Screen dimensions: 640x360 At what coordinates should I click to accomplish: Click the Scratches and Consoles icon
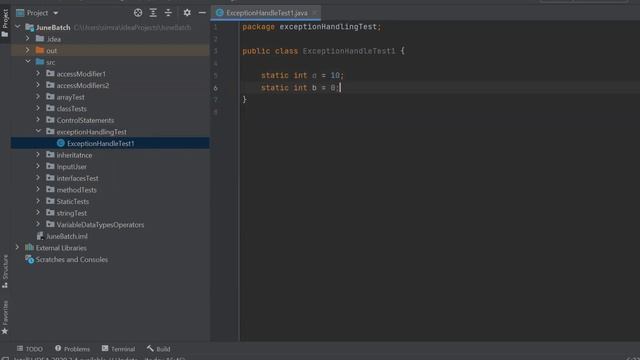[x=29, y=259]
